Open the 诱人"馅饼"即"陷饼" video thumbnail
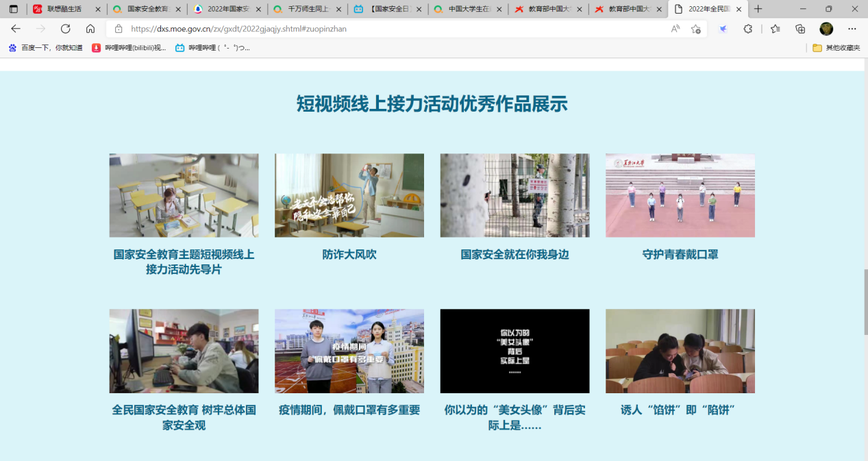This screenshot has height=461, width=868. pos(680,351)
